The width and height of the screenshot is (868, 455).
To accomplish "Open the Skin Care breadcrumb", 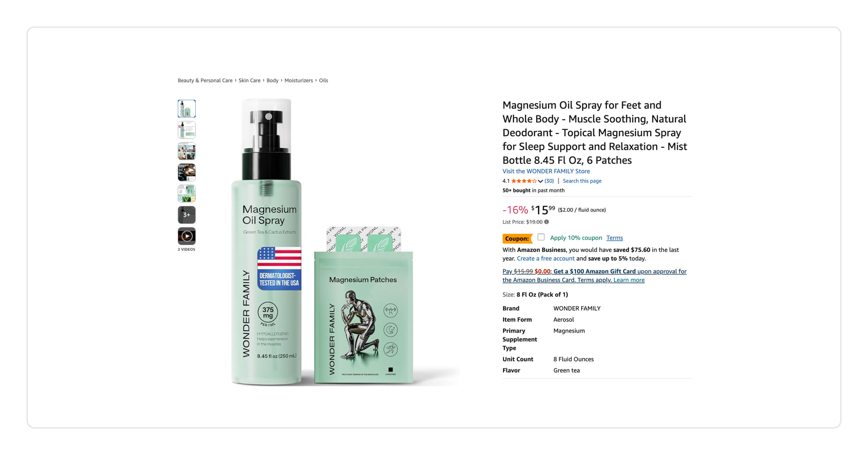I will (x=249, y=80).
